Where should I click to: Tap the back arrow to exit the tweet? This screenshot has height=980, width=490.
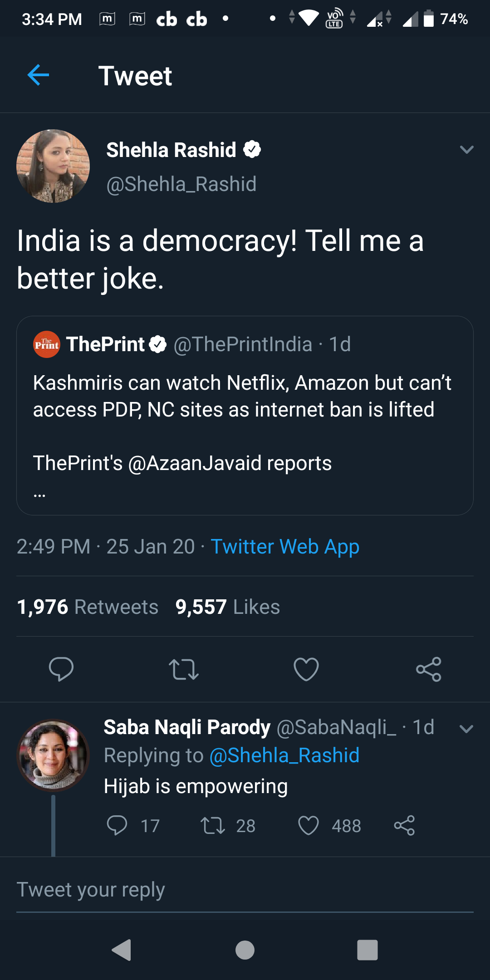pos(38,75)
